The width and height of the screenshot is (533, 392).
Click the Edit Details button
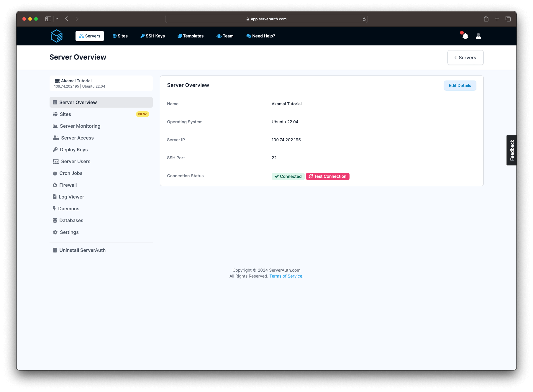point(460,86)
